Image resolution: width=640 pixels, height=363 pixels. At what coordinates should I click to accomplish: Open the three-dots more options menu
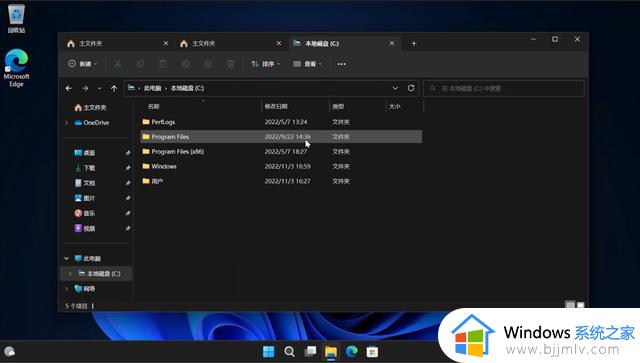pyautogui.click(x=342, y=64)
